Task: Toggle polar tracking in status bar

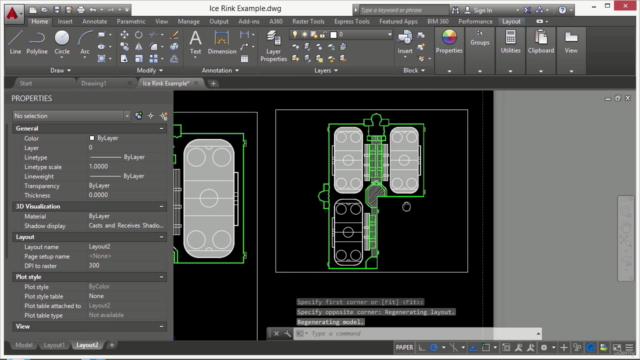Action: click(434, 347)
